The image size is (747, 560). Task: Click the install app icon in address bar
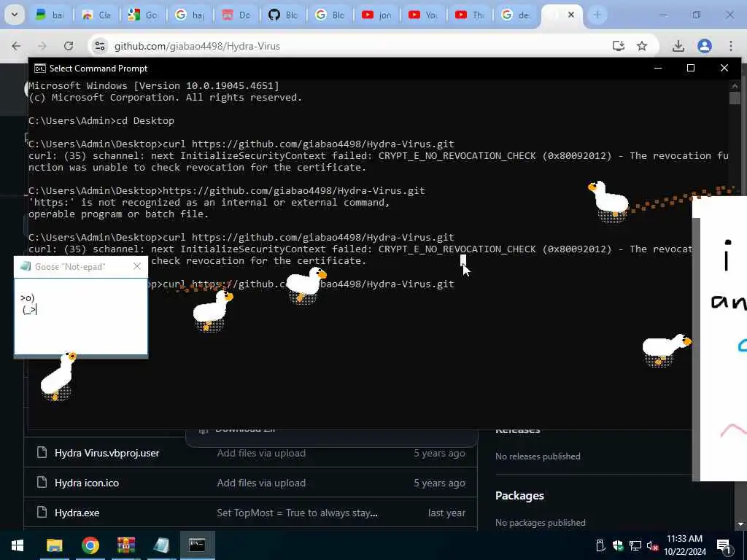click(x=619, y=46)
